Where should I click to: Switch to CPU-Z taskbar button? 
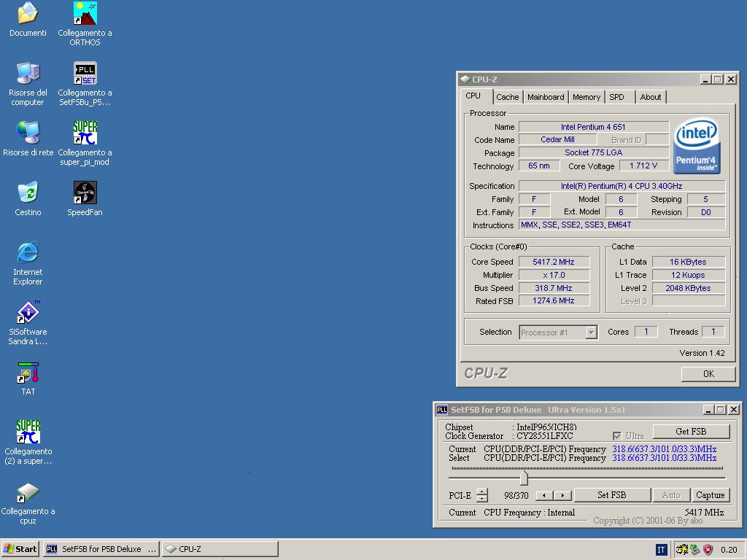tap(220, 549)
